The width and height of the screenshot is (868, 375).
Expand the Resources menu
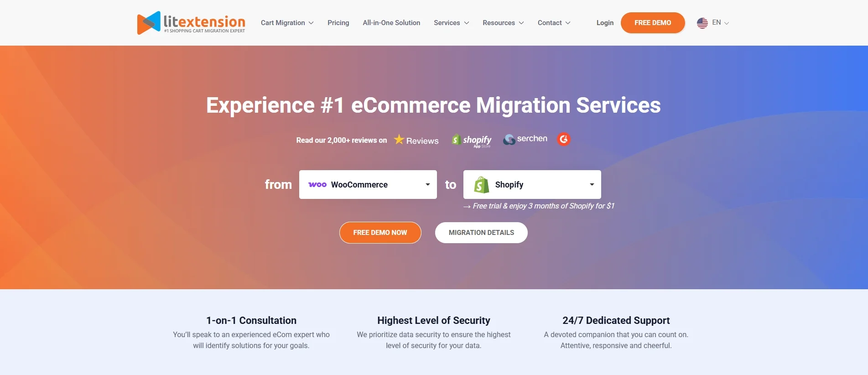tap(503, 23)
